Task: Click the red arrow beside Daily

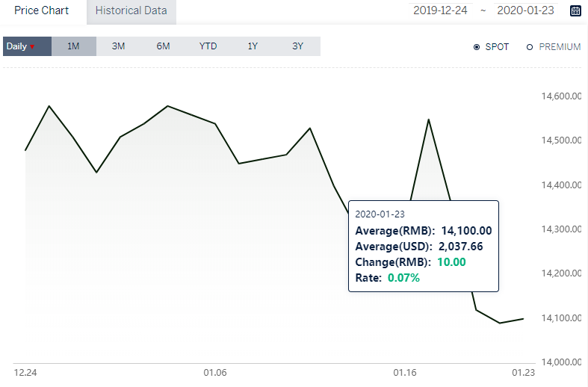Action: 32,47
